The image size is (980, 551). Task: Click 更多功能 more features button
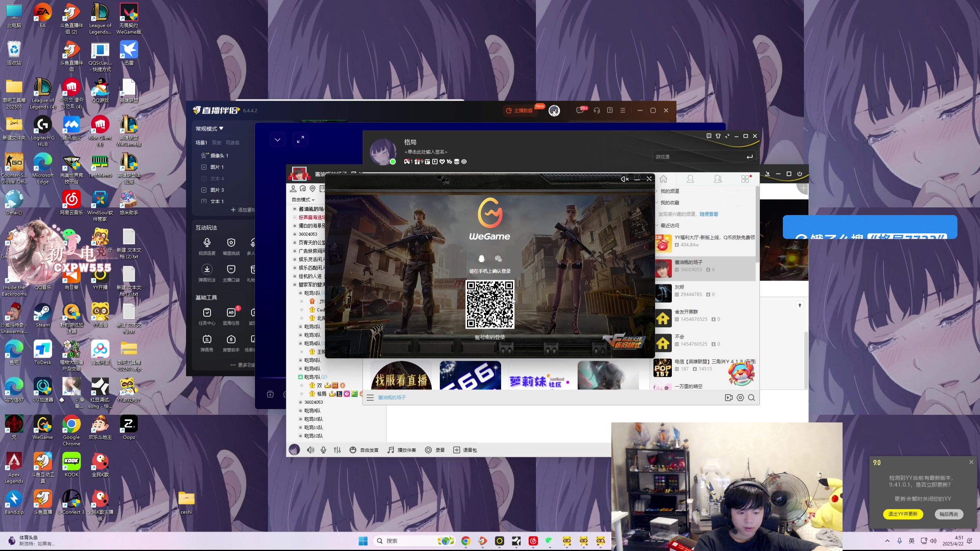[x=243, y=365]
